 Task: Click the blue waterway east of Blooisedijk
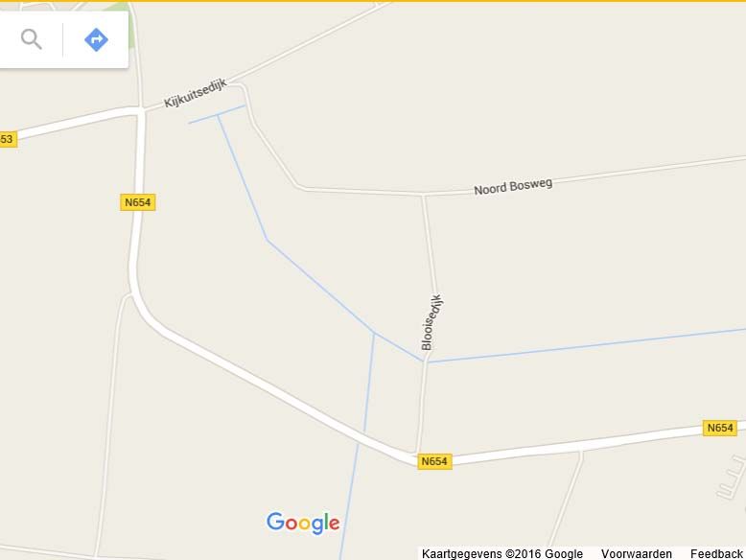[587, 345]
